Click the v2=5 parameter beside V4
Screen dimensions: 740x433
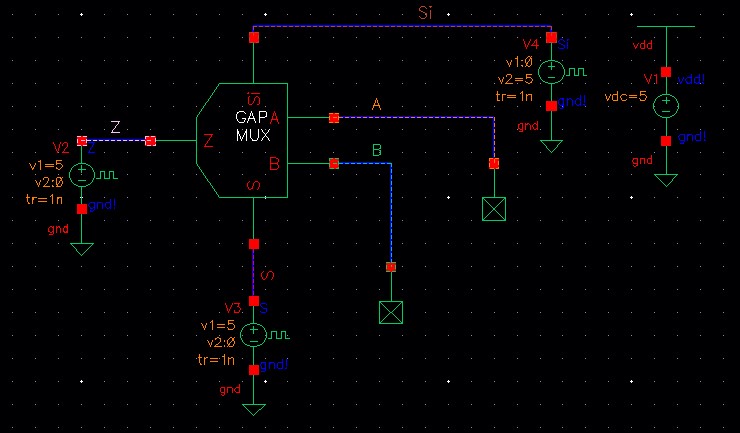coord(515,79)
